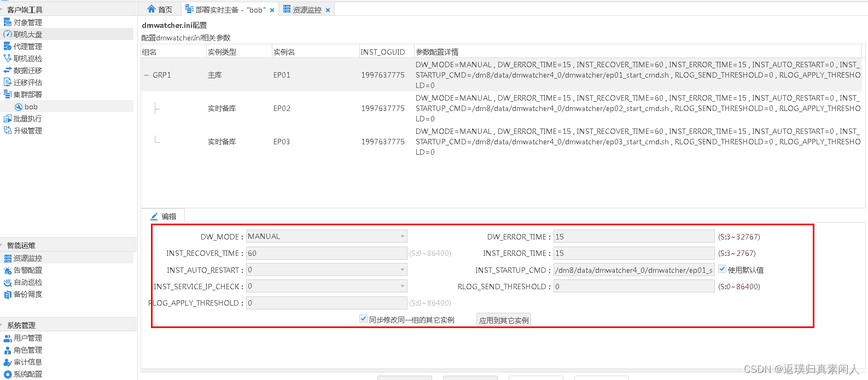Toggle 同步修改同一组的其它实例 checkbox

(363, 319)
